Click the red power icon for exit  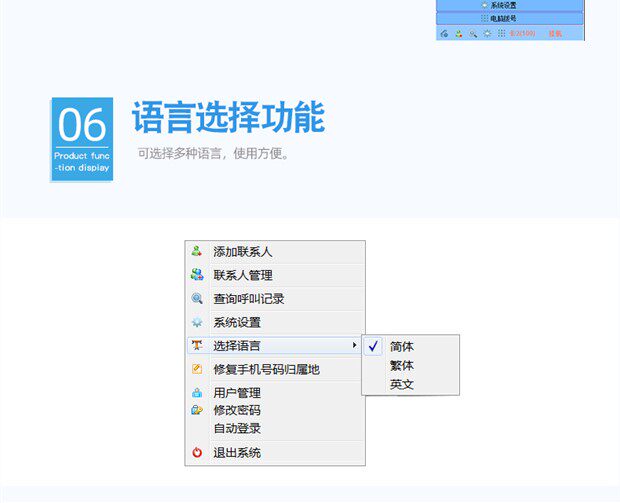click(x=197, y=452)
